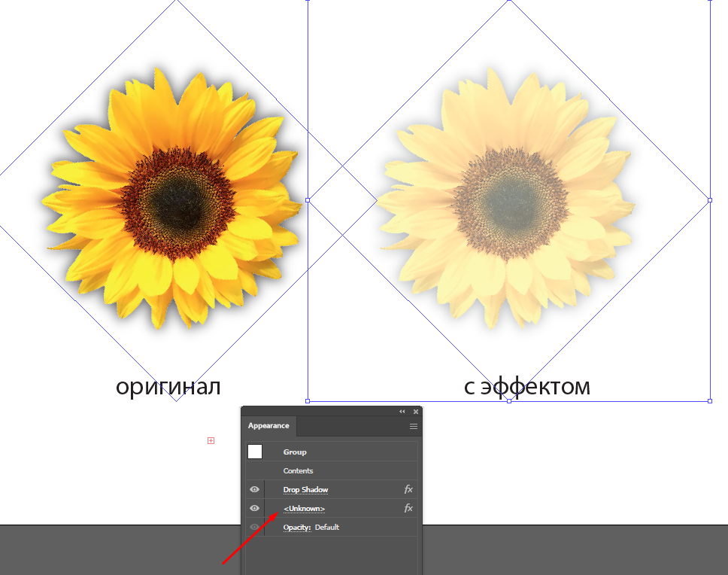
Task: Toggle the Opacity row's dimmed eye icon
Action: coord(254,527)
